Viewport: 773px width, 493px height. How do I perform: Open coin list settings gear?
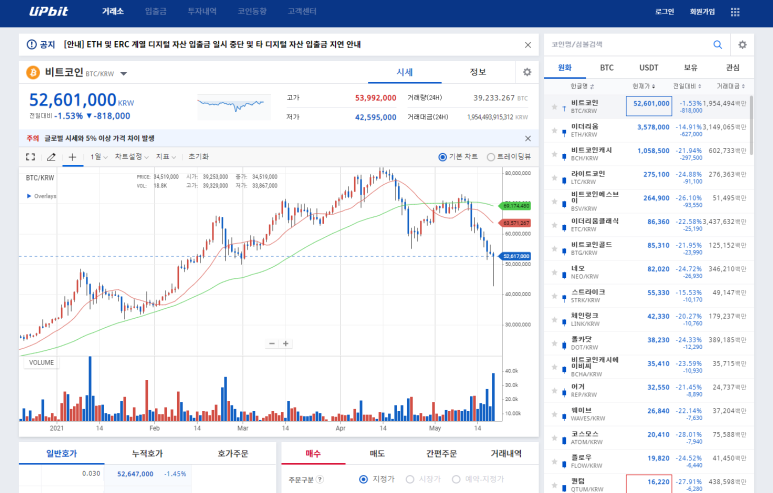click(742, 44)
